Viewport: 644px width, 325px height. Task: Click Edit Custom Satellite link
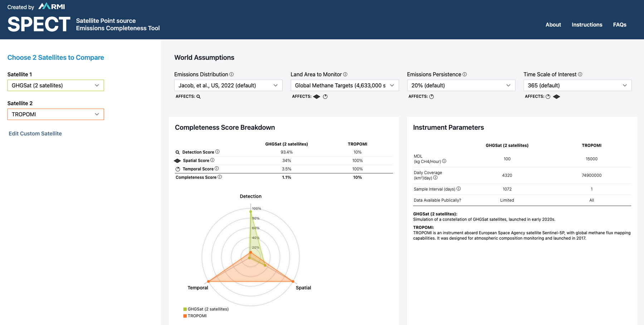click(35, 133)
